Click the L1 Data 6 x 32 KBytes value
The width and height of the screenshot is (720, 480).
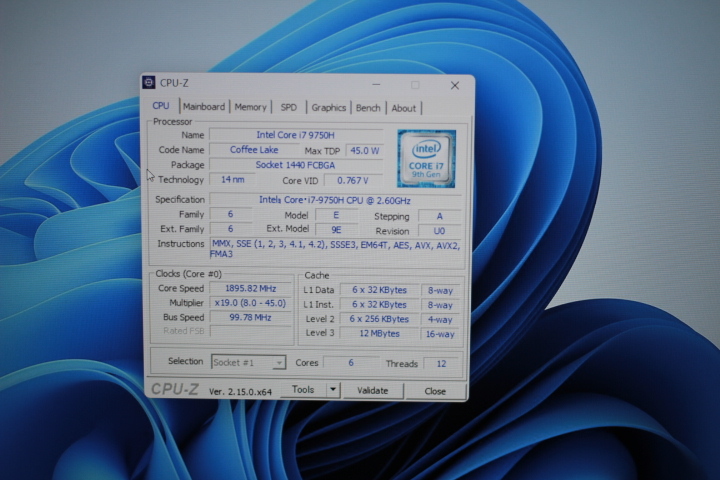tap(379, 290)
